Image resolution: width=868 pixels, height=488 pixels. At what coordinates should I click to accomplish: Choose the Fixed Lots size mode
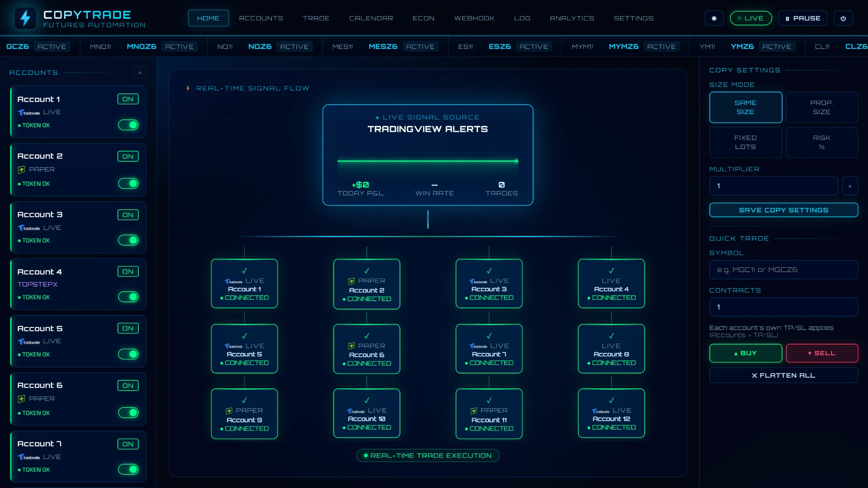click(x=745, y=142)
